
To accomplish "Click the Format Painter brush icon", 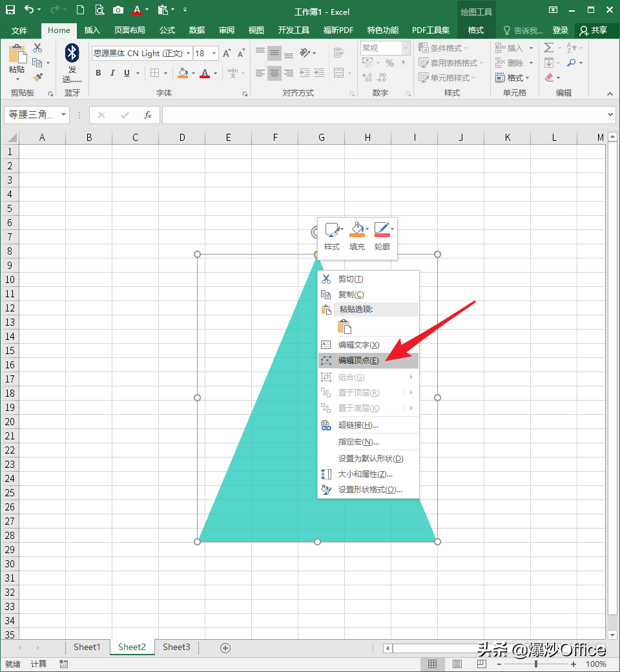I will click(37, 77).
